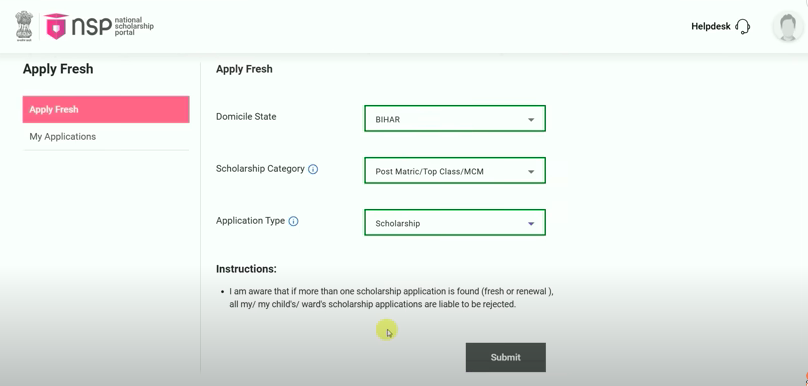808x386 pixels.
Task: Open the Domicile State dropdown showing BIHAR
Action: (455, 119)
